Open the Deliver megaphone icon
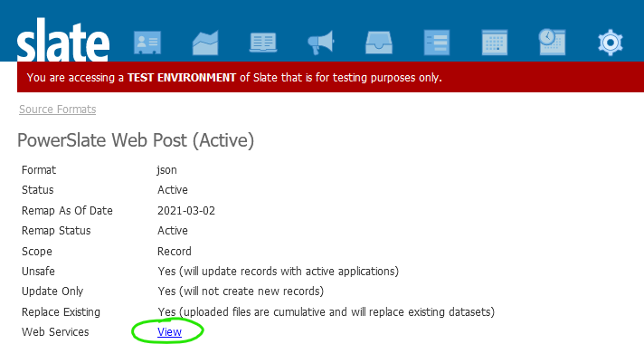 (321, 43)
